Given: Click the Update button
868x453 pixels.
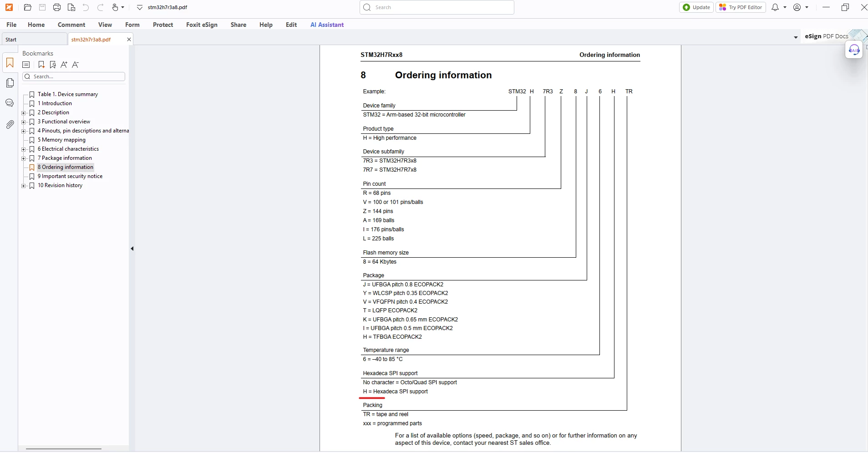Looking at the screenshot, I should coord(696,7).
